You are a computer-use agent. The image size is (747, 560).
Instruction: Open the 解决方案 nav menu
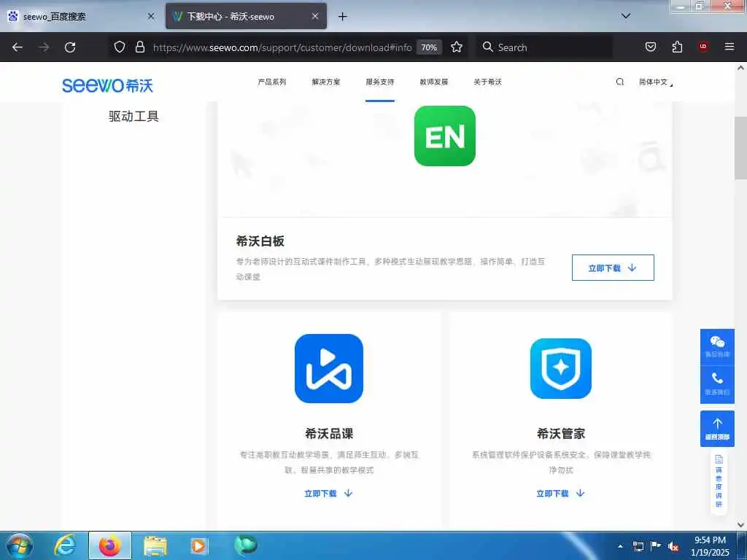(326, 82)
